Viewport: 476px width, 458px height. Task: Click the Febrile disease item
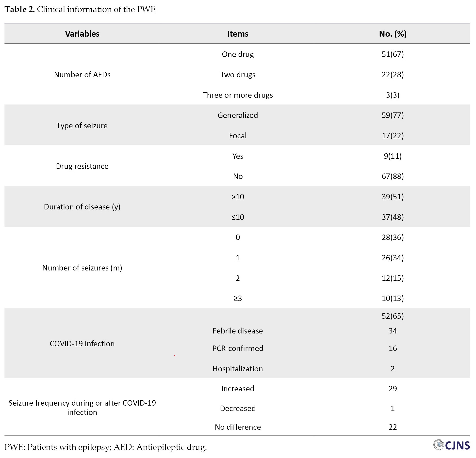[x=238, y=331]
